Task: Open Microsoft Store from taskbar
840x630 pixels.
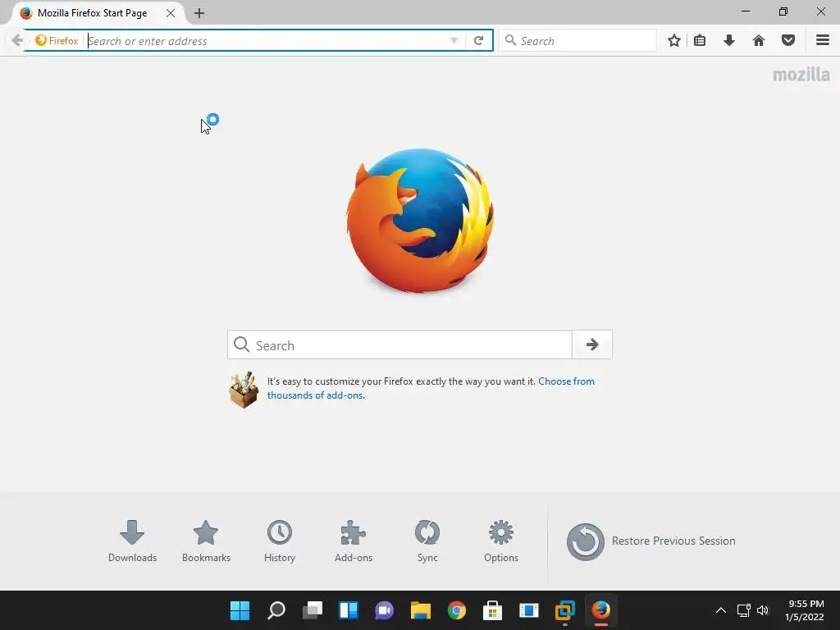Action: click(x=492, y=610)
